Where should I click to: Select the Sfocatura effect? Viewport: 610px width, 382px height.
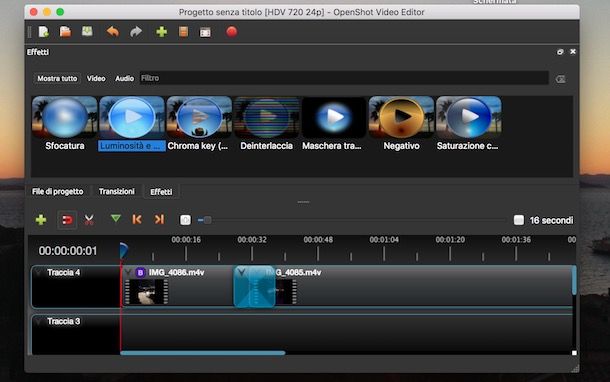(65, 124)
